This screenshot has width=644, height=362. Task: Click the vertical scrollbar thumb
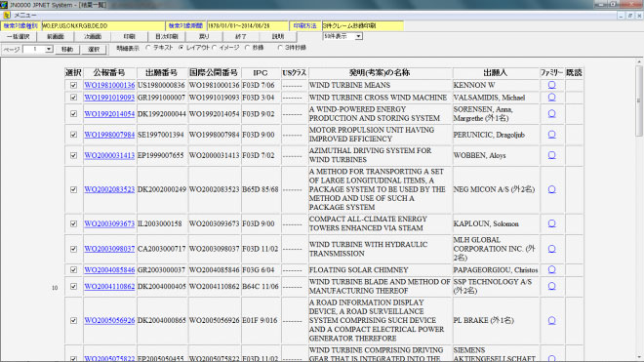[639, 101]
